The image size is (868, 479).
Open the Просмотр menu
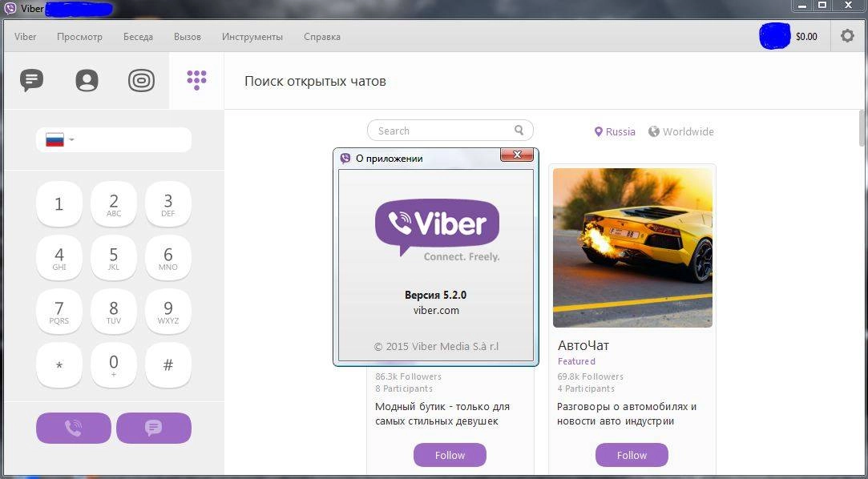(79, 37)
